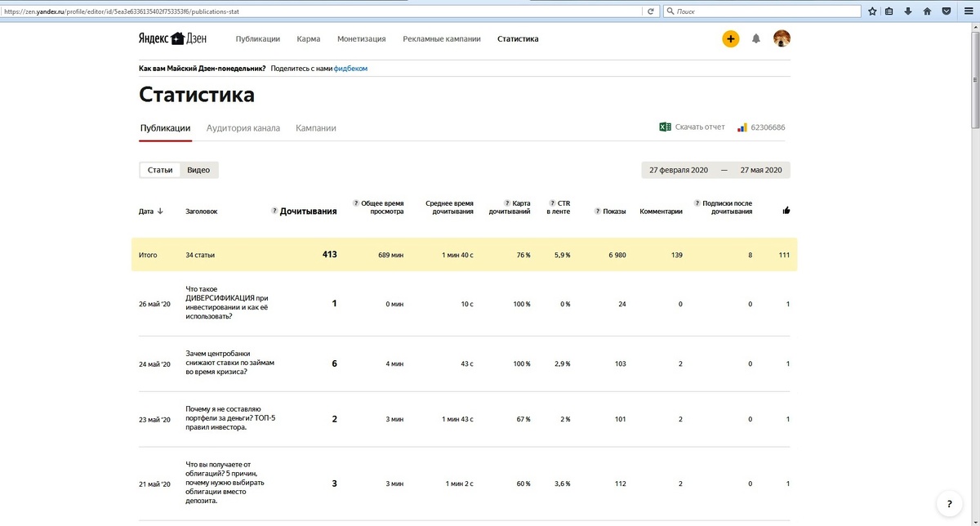This screenshot has height=526, width=980.
Task: Click the thumbs-up likes column icon
Action: [786, 211]
